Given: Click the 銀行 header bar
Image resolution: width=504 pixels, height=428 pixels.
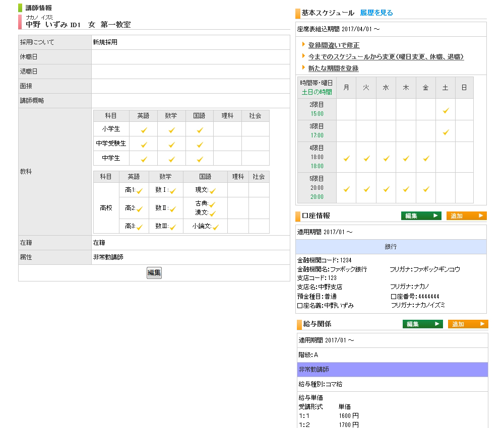Looking at the screenshot, I should 391,247.
